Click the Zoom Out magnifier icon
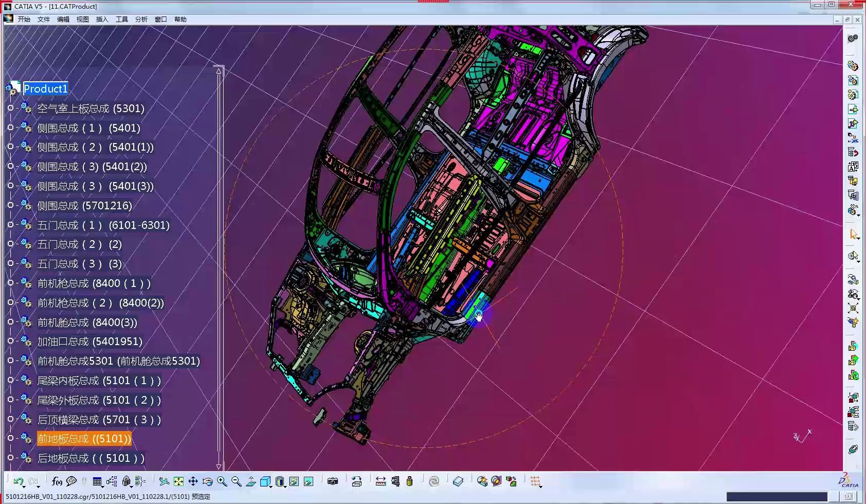 pos(237,481)
